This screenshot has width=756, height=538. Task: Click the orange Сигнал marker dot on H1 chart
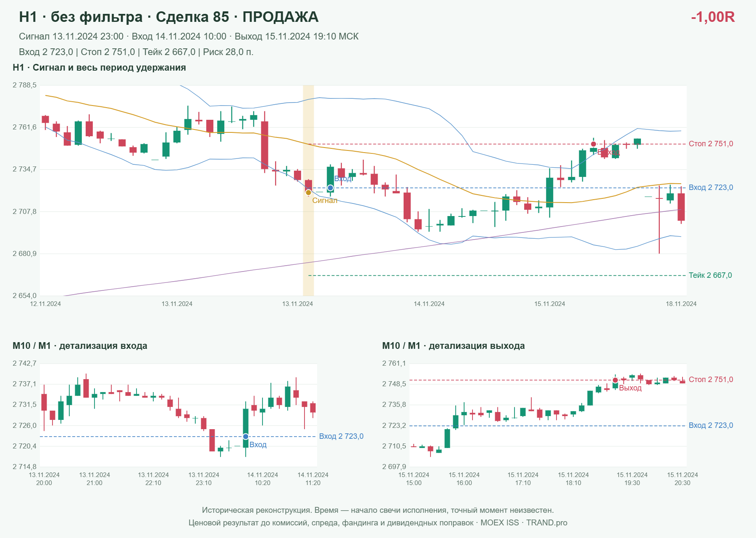[308, 193]
